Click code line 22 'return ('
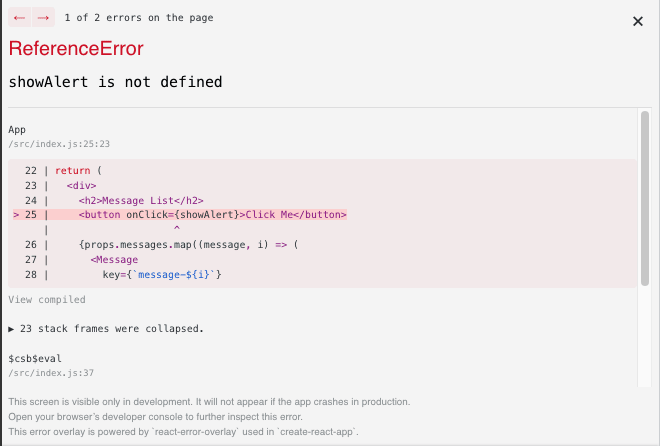The image size is (660, 446). (x=78, y=170)
